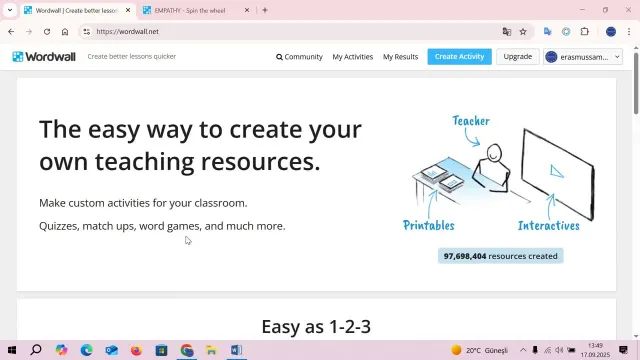640x360 pixels.
Task: Click the translate page icon
Action: point(507,31)
